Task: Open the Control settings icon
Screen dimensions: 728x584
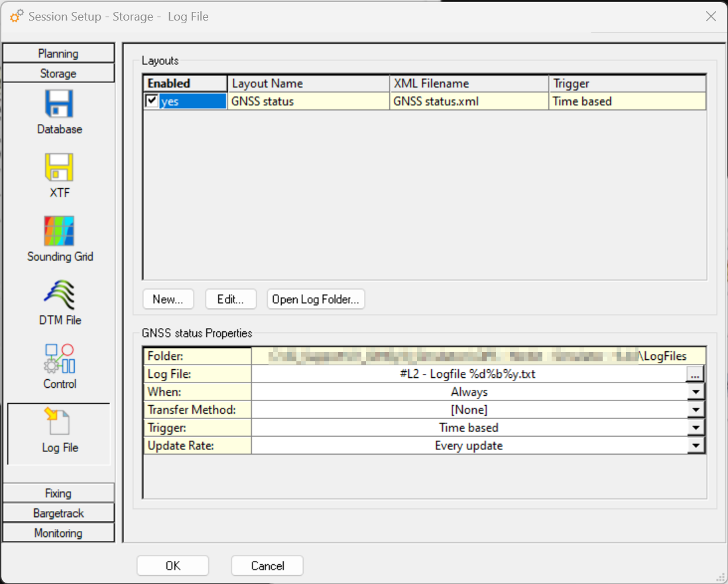Action: 60,359
